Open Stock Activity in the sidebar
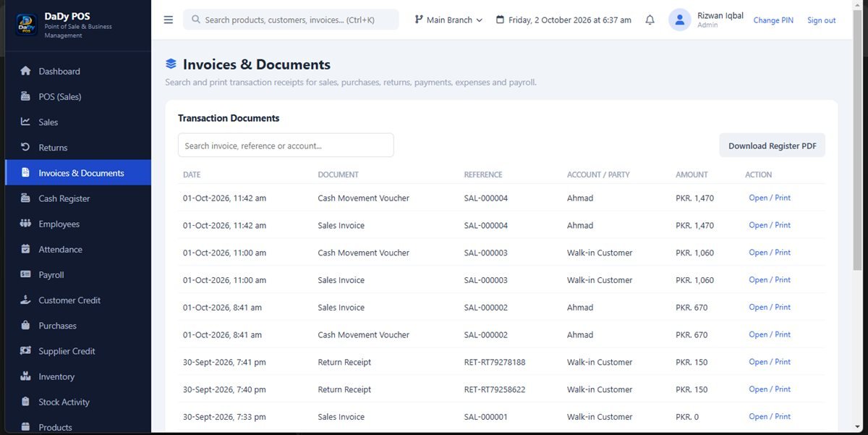 point(78,402)
